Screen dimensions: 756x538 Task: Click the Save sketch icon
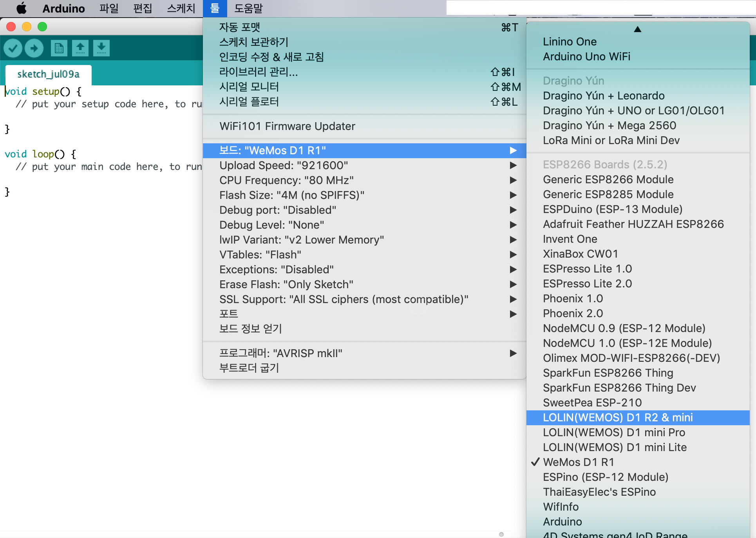[x=101, y=48]
